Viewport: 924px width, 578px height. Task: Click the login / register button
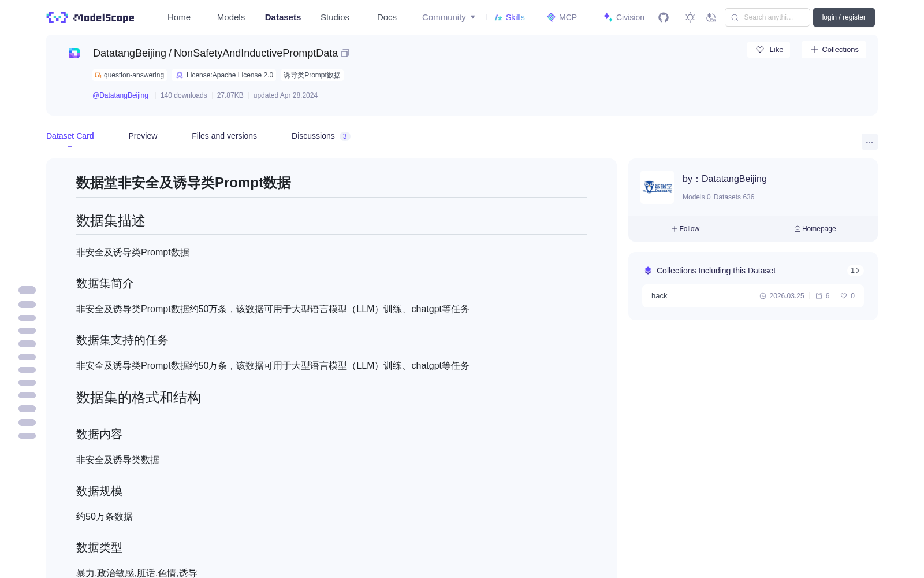[844, 17]
